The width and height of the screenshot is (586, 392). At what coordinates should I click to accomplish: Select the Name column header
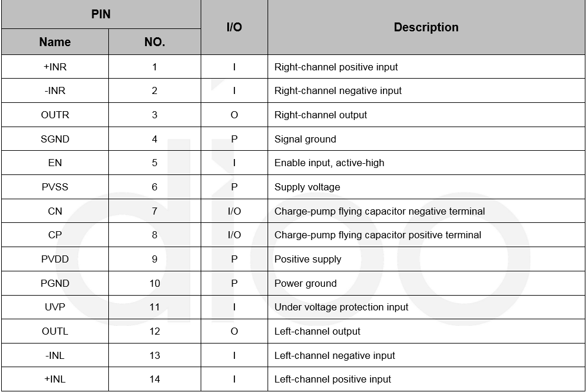pos(55,42)
